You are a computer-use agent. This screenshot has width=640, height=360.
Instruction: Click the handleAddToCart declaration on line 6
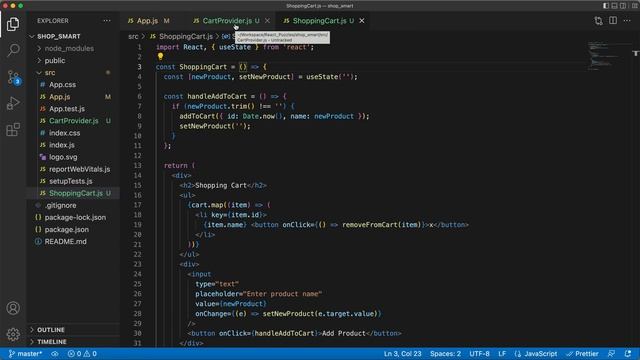[x=217, y=96]
